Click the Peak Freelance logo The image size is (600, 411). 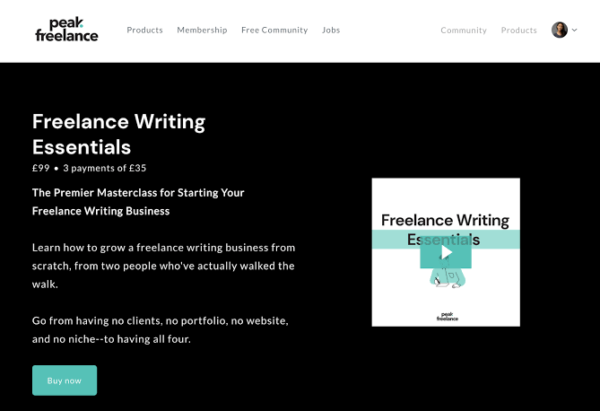[67, 29]
